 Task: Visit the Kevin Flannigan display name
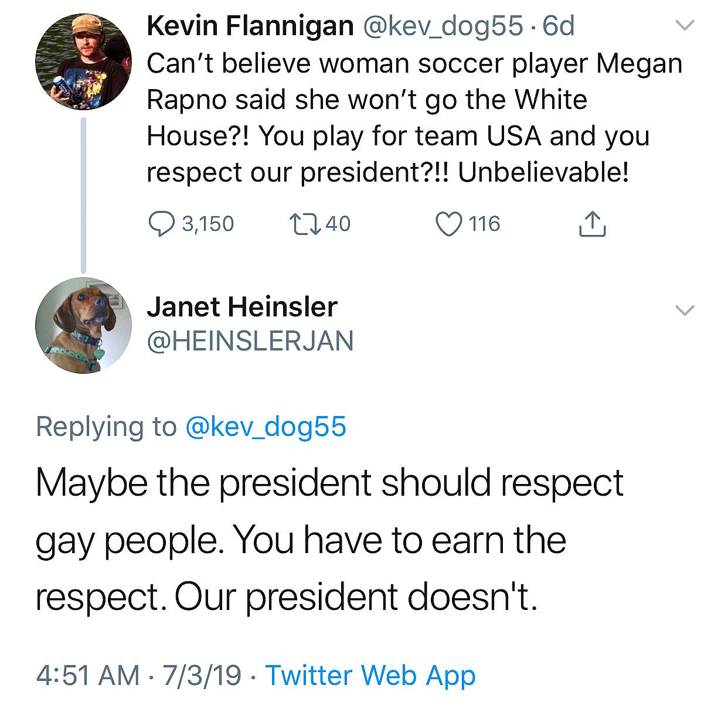coord(250,26)
